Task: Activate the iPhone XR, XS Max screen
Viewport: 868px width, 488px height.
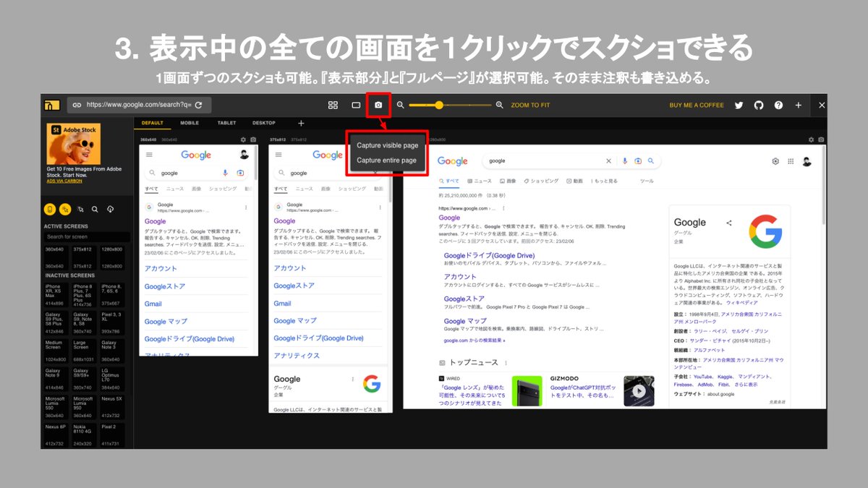Action: click(x=57, y=295)
